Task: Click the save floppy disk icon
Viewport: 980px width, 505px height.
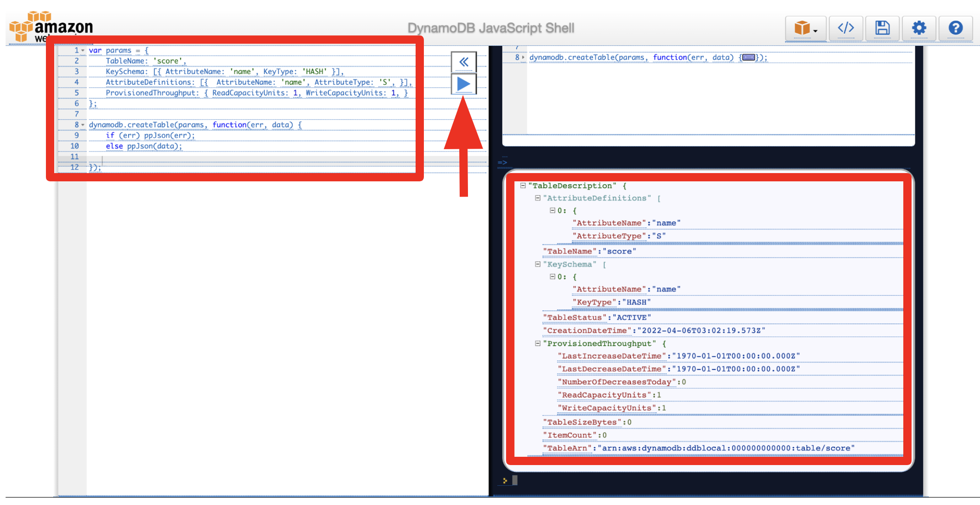Action: (882, 28)
